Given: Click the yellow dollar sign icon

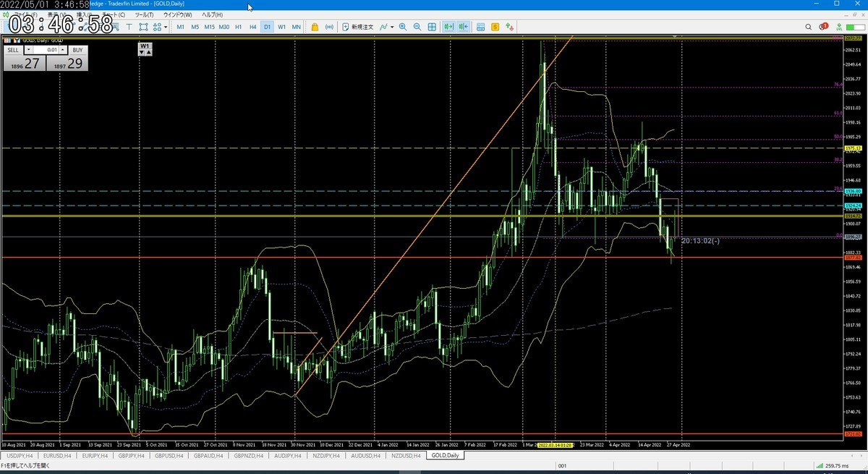Looking at the screenshot, I should 495,27.
